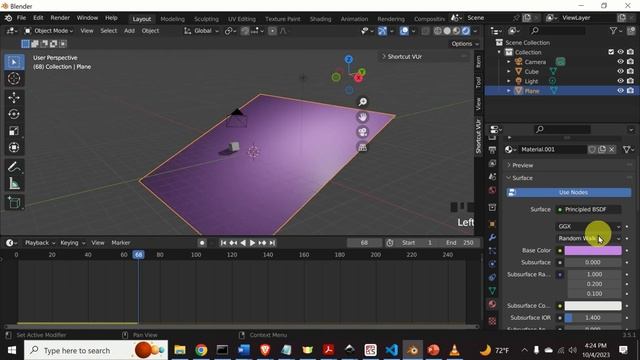Open the Modifier properties wrench tab
The image size is (640, 360).
coord(492,238)
